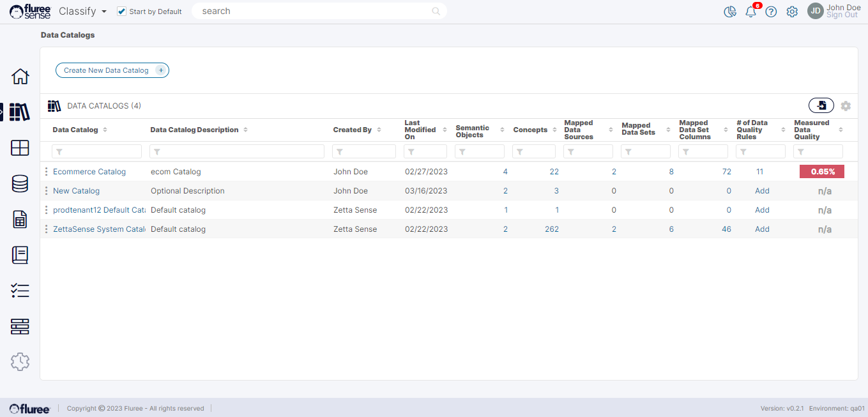Image resolution: width=868 pixels, height=417 pixels.
Task: Click Create New Data Catalog button
Action: [112, 70]
